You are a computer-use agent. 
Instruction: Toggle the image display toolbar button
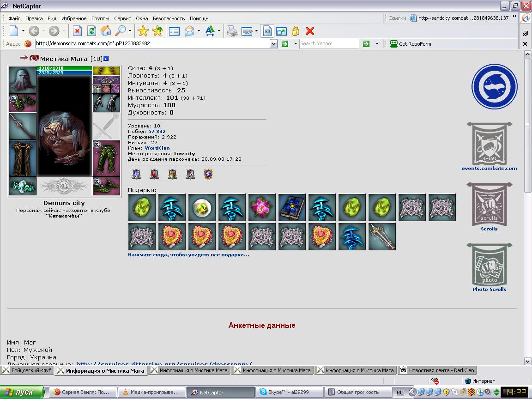pyautogui.click(x=267, y=31)
